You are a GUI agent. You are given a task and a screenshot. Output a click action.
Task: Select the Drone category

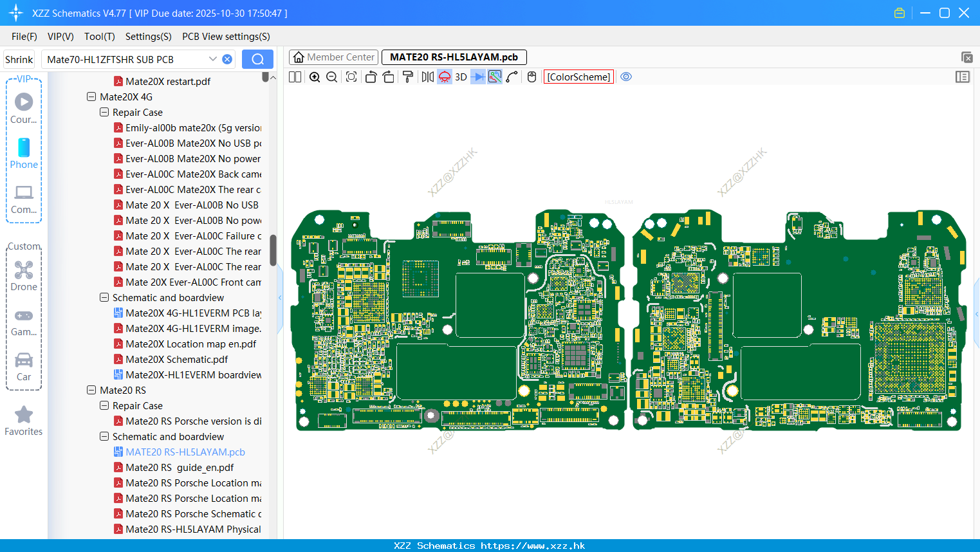pos(24,275)
